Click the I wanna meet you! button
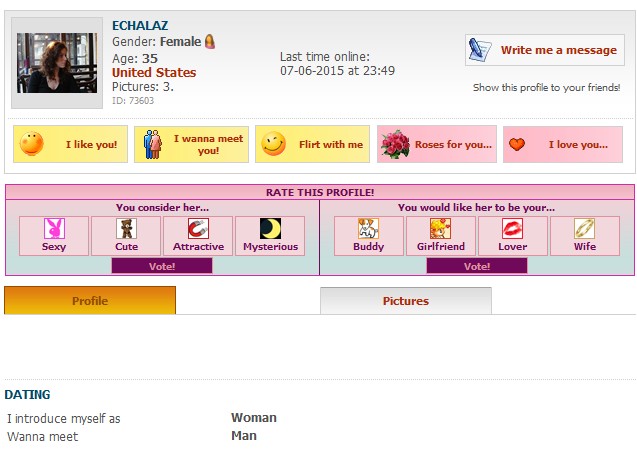Image resolution: width=637 pixels, height=463 pixels. 191,144
